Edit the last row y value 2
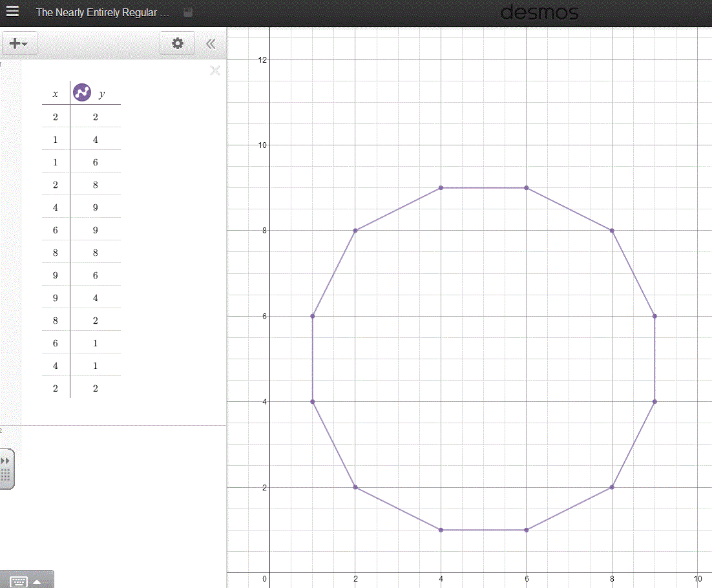Screen dimensions: 712x588 [x=96, y=389]
